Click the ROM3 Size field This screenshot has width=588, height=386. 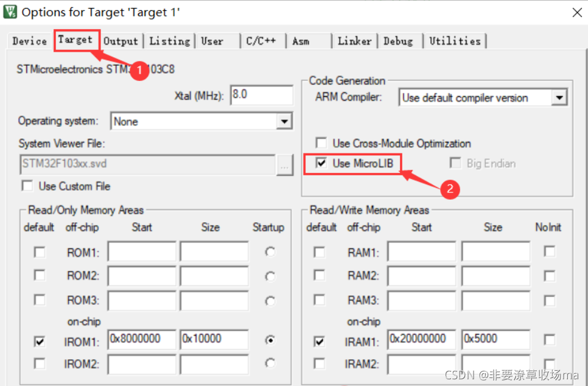(214, 301)
